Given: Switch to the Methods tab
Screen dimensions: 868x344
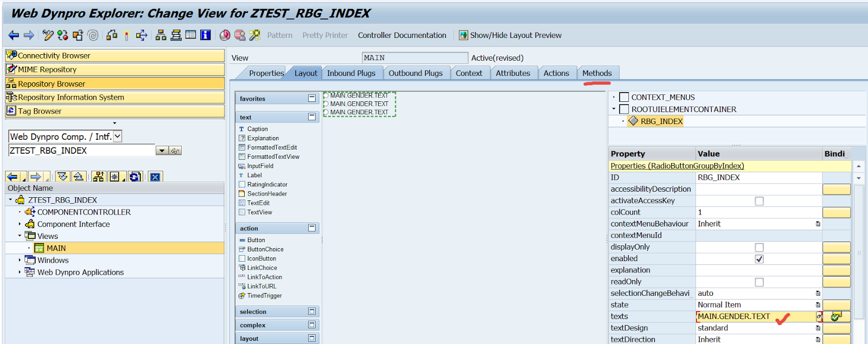Looking at the screenshot, I should [597, 73].
